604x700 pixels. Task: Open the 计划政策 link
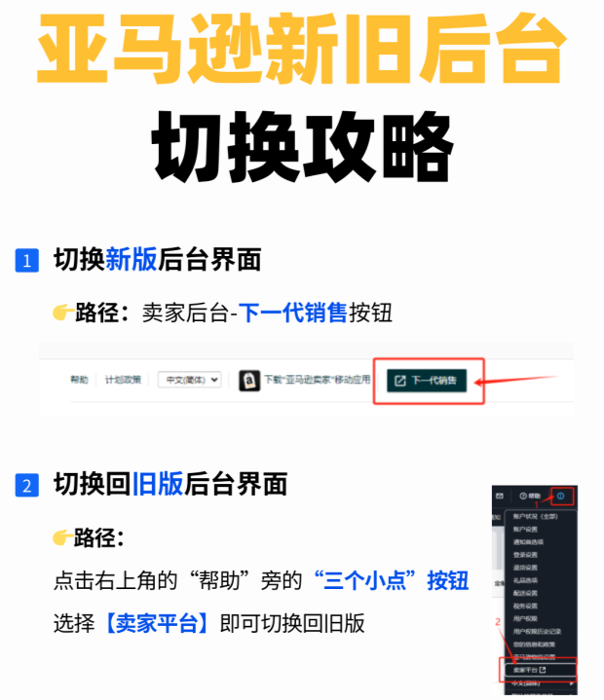(x=123, y=380)
